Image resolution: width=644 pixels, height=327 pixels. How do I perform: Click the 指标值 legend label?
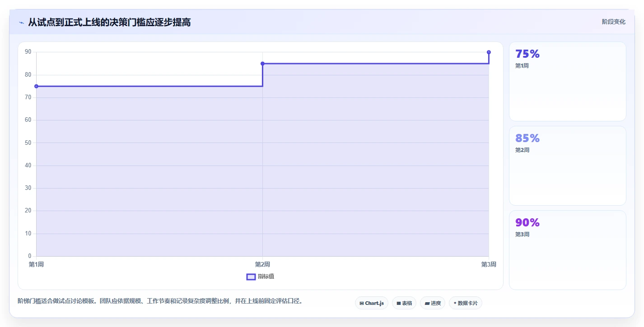tap(266, 276)
